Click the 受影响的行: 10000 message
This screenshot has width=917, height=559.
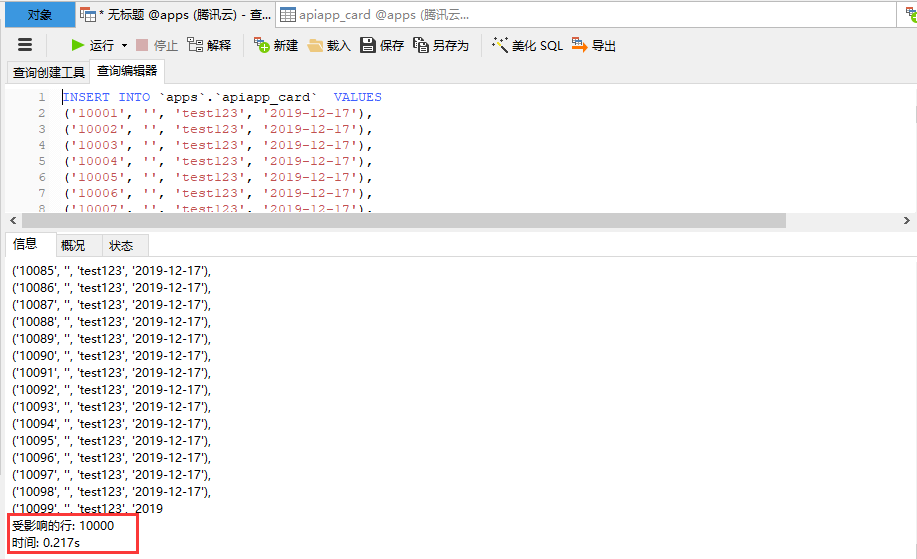point(63,526)
